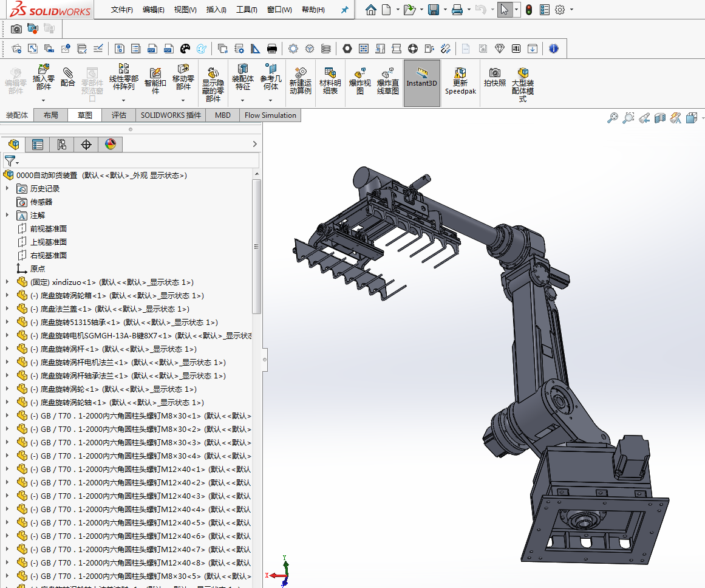Open the 线性零部件阵列 dropdown arrow

124,100
